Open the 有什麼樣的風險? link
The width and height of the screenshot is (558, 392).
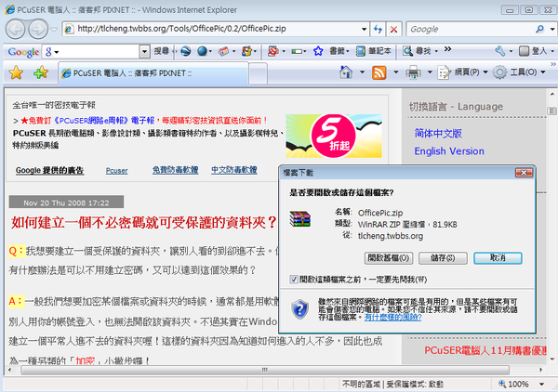click(392, 318)
